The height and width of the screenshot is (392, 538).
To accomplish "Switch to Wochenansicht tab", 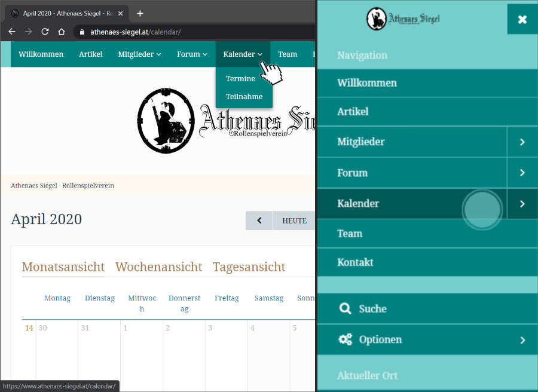I will click(158, 267).
